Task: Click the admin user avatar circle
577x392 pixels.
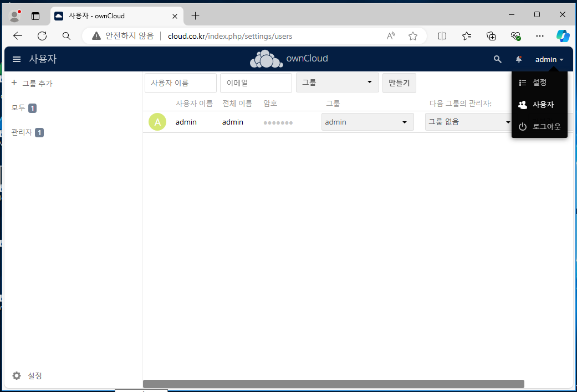Action: tap(157, 122)
